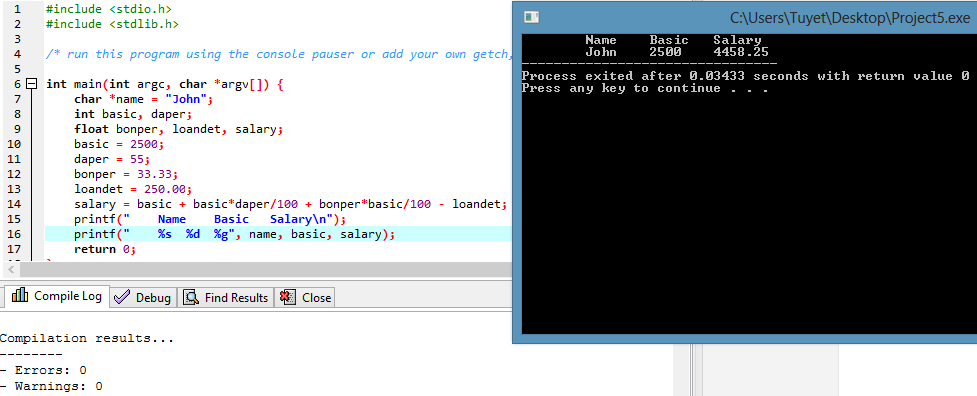977x396 pixels.
Task: Click the console window system icon
Action: coord(531,17)
